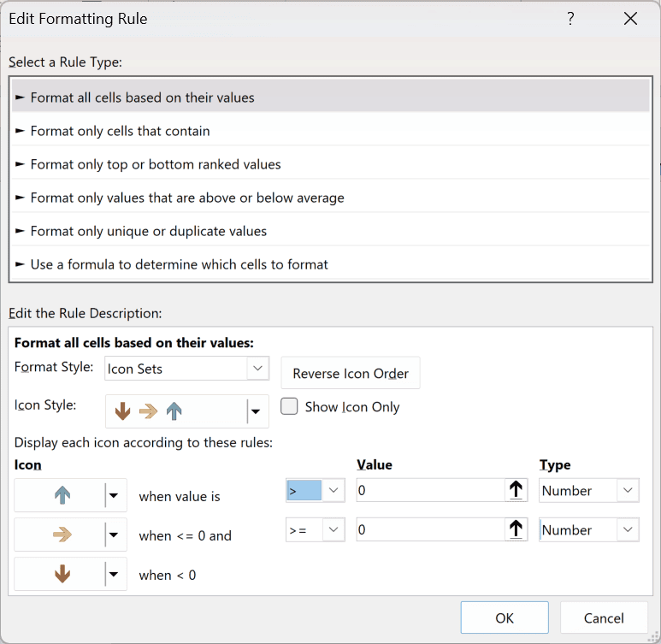Click the Cancel button
The width and height of the screenshot is (661, 644).
604,617
